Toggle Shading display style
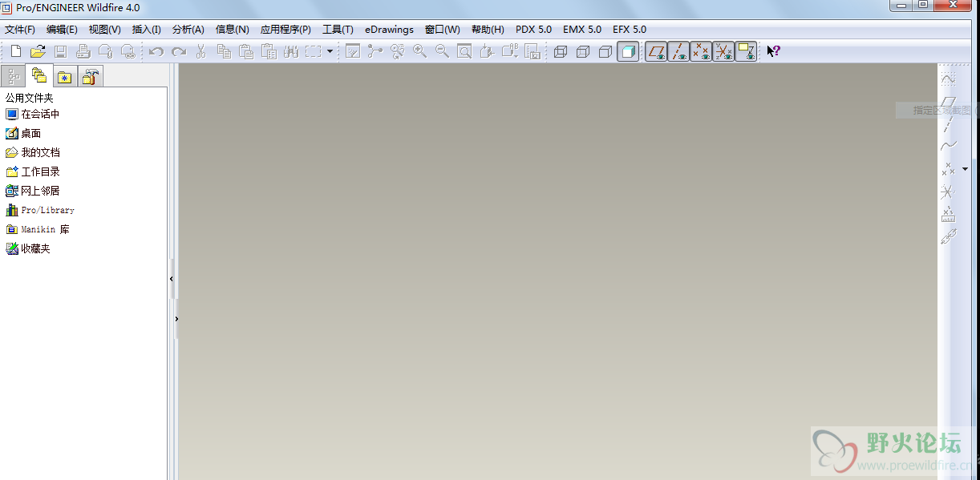Screen dimensions: 980x480 click(x=628, y=51)
